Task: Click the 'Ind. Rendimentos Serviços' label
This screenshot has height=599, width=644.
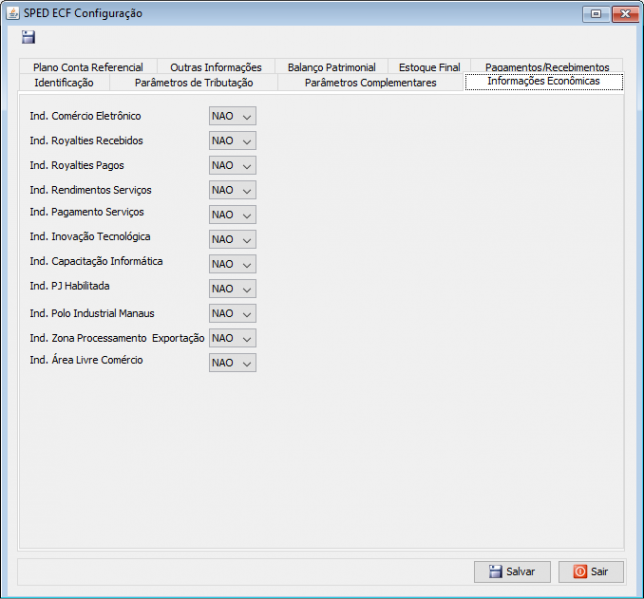Action: (x=90, y=190)
